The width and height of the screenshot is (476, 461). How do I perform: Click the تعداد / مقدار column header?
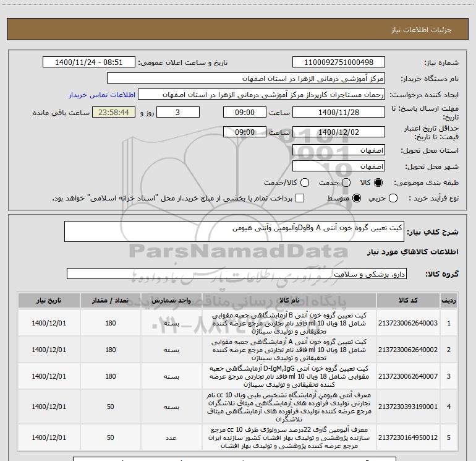110,300
